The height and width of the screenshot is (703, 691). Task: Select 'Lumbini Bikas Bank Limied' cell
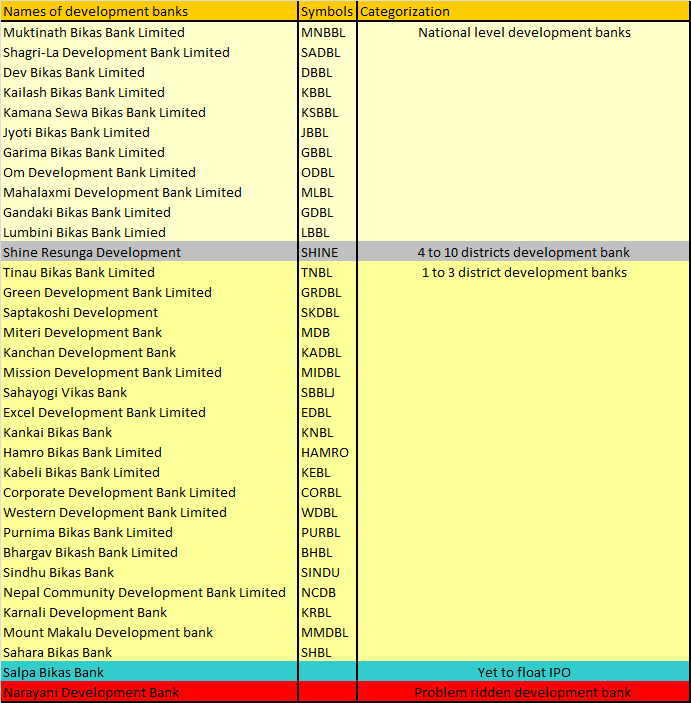point(149,232)
